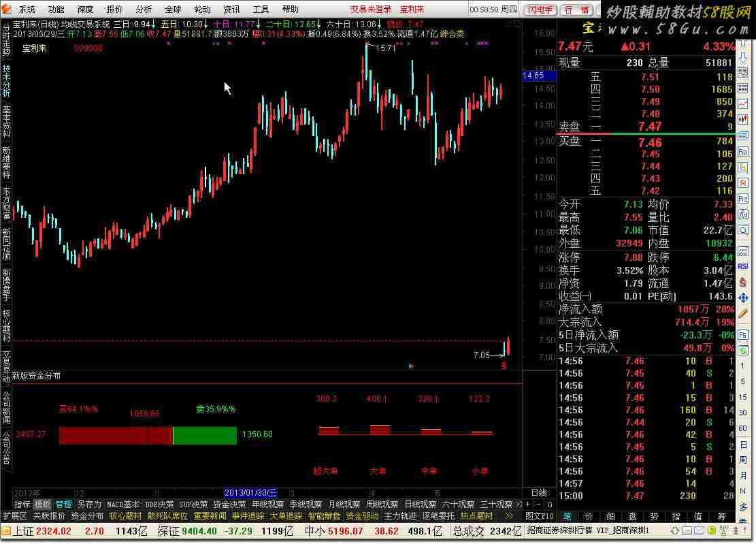Open the 东方财富 left sidebar tab
The image size is (756, 544).
pos(6,203)
